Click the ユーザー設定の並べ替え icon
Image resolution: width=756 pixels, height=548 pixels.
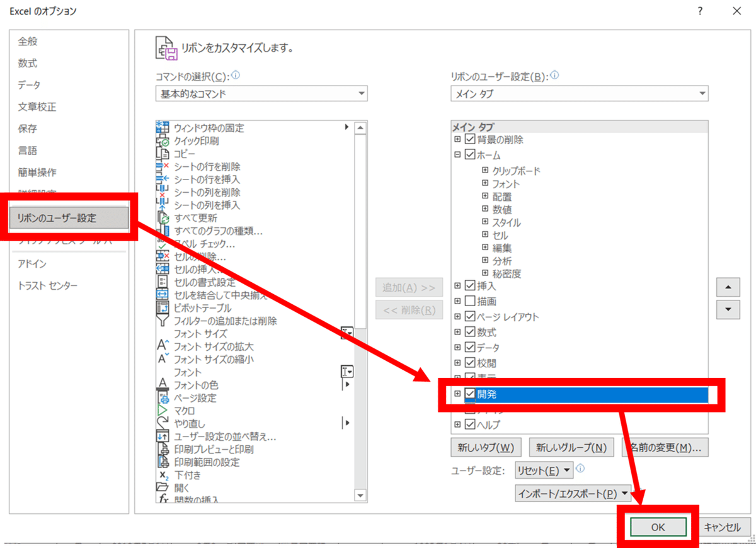[x=162, y=437]
